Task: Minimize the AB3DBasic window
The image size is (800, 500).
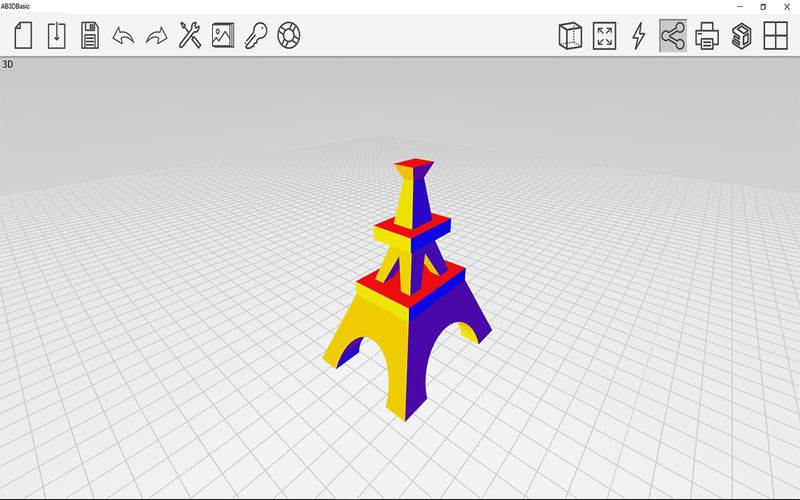Action: coord(740,7)
